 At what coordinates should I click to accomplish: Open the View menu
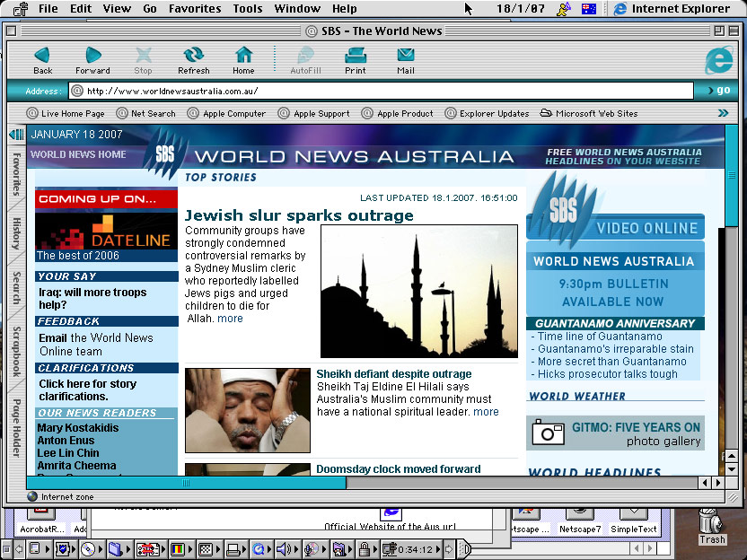coord(117,9)
